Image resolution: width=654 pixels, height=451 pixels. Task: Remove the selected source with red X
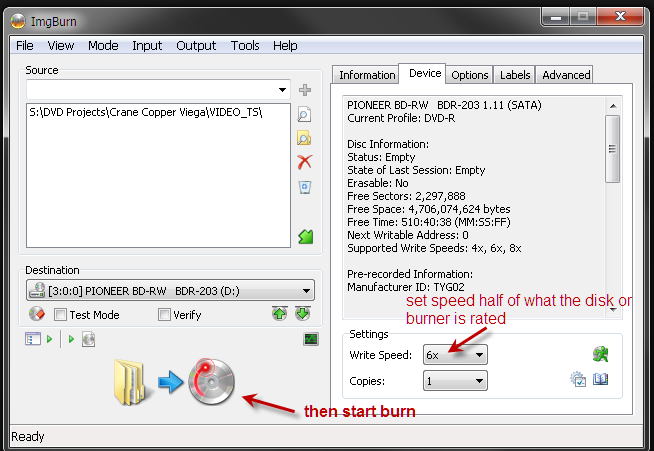coord(305,162)
